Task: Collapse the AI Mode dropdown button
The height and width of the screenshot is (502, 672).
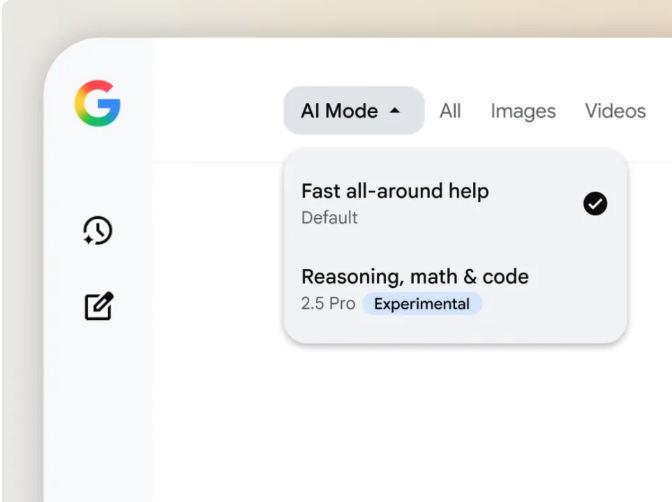Action: point(354,111)
